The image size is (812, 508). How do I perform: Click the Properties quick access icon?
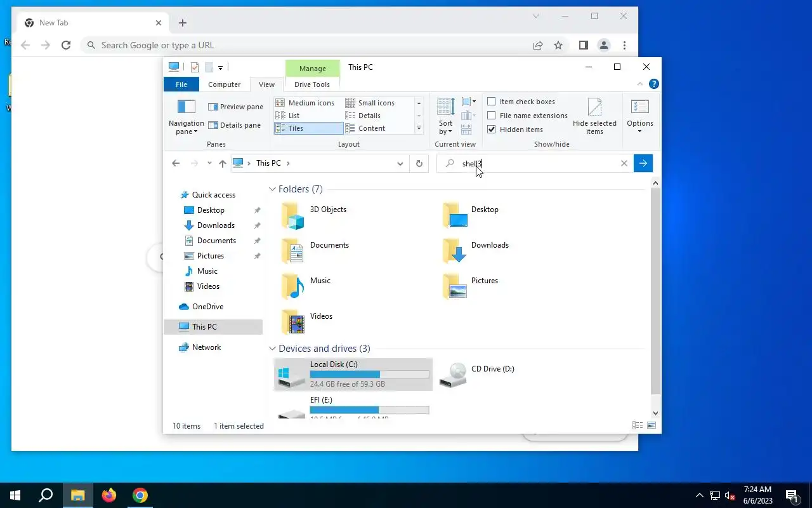(195, 67)
